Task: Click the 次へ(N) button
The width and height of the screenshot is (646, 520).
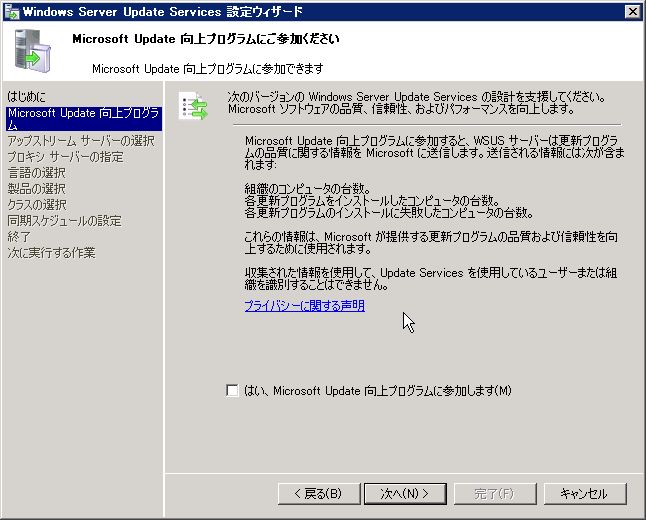Action: point(405,494)
